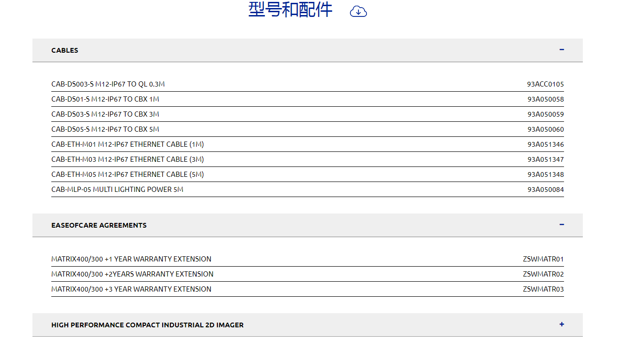Viewport: 620px width, 364px height.
Task: Click the CABLES section header
Action: click(x=65, y=50)
